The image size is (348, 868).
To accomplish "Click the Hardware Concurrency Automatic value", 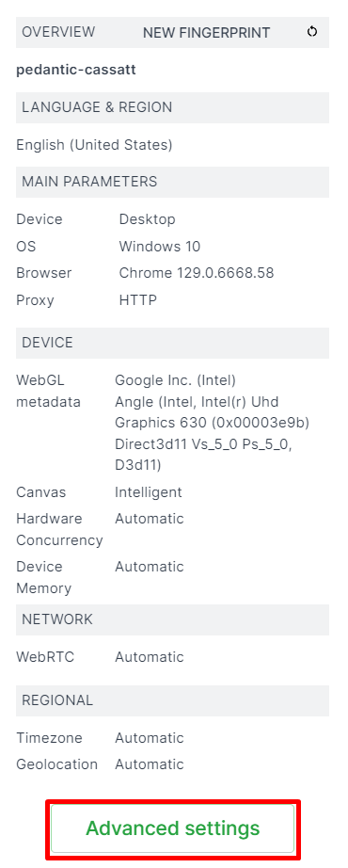I will pos(150,519).
